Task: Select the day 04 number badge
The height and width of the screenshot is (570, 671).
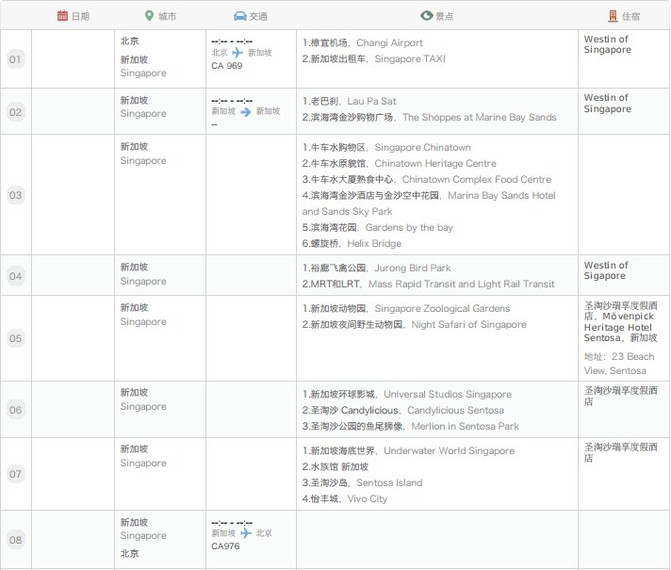Action: click(x=15, y=276)
